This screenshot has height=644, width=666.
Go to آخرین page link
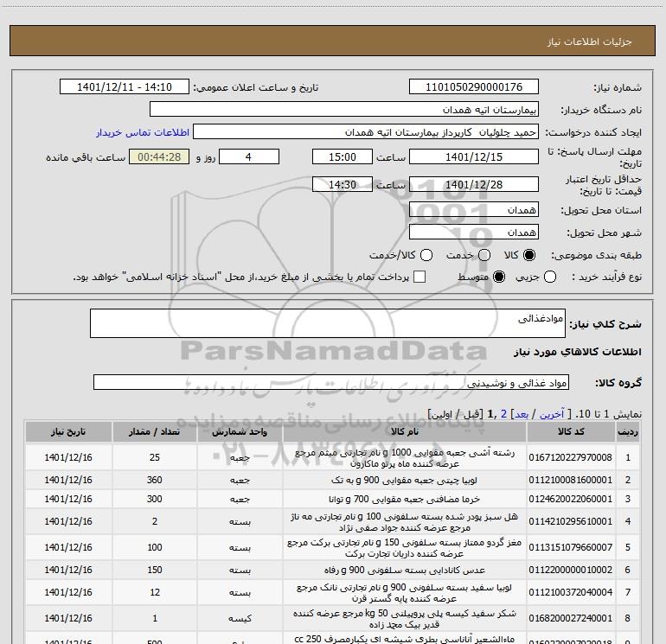(551, 414)
